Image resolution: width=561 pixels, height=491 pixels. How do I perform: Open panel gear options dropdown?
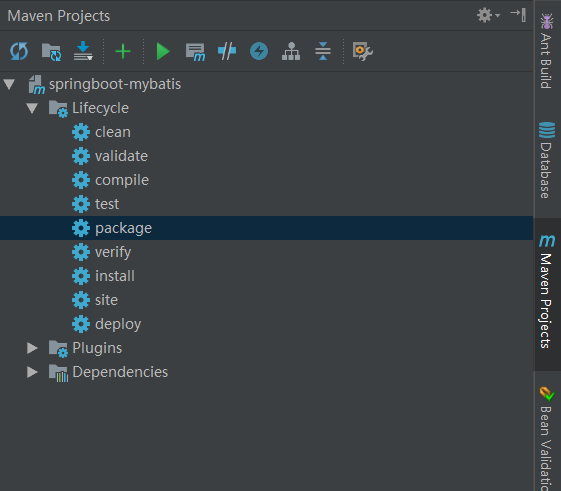(x=488, y=15)
